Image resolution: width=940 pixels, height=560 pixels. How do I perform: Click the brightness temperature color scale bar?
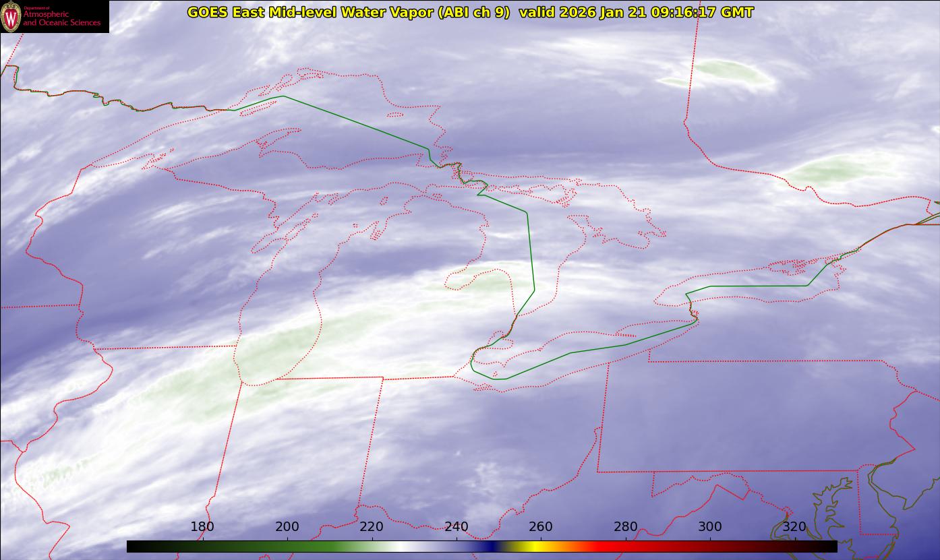[481, 546]
